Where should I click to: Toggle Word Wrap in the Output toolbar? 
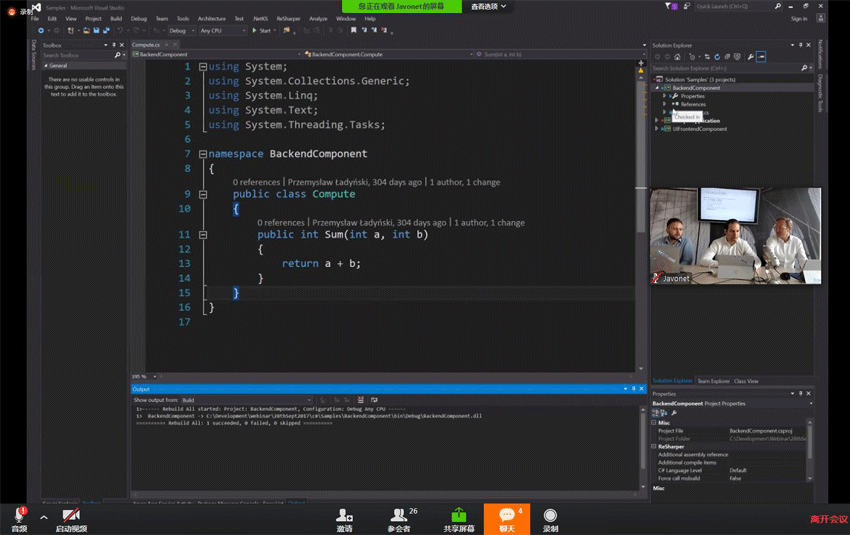tap(374, 400)
